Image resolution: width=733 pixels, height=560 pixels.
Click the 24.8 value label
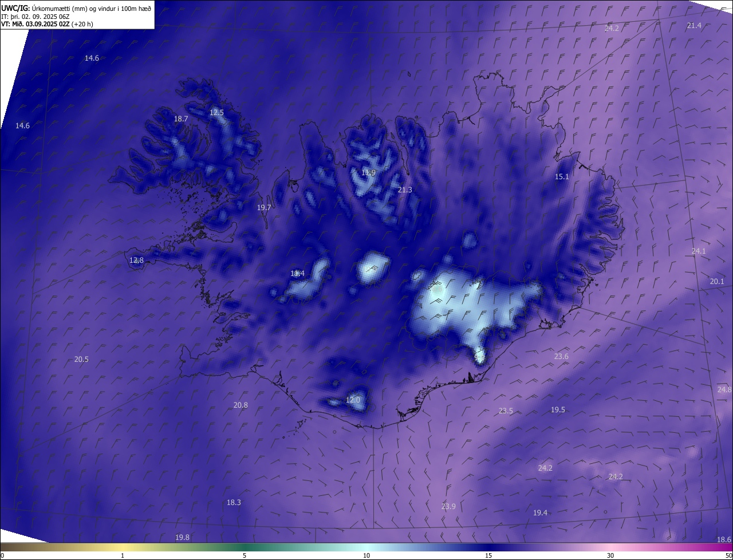[x=724, y=390]
